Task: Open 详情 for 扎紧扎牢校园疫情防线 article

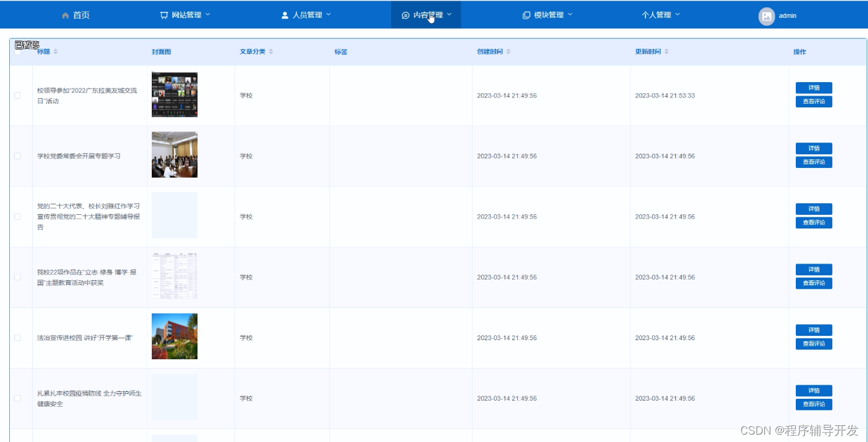Action: coord(814,390)
